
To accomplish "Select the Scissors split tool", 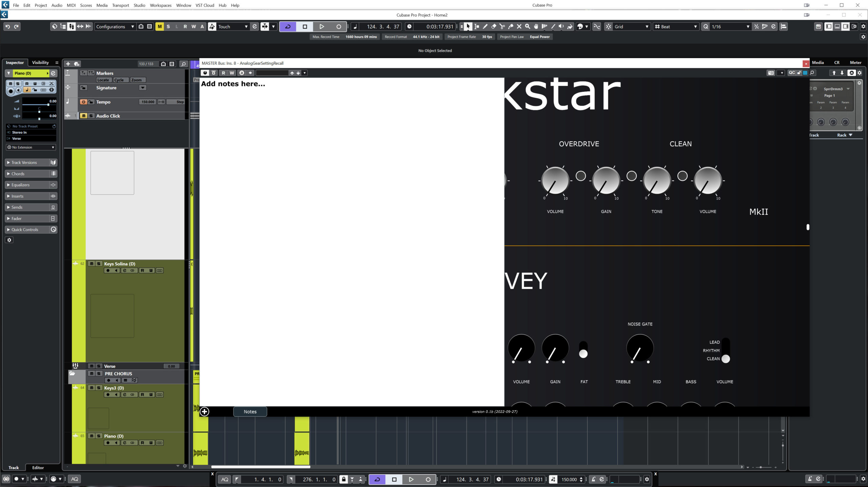I will 502,26.
